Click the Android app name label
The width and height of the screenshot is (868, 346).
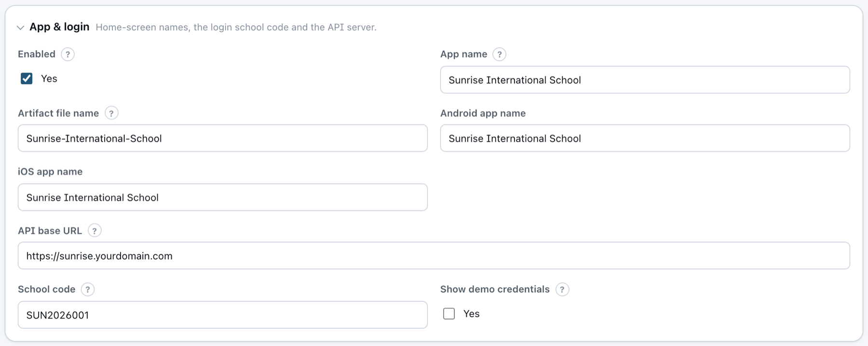pyautogui.click(x=483, y=113)
